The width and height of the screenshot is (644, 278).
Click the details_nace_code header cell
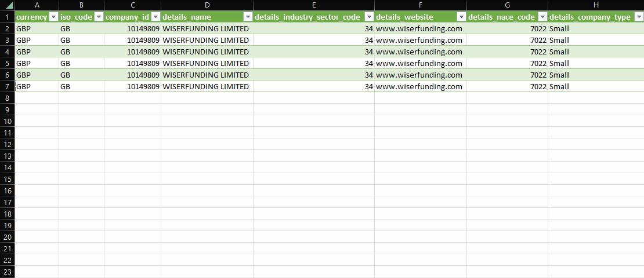[x=507, y=17]
